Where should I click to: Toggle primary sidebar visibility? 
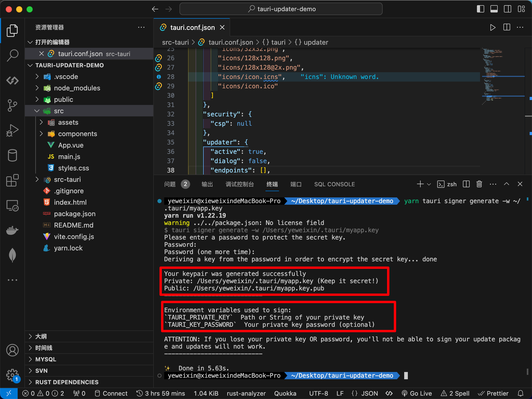pyautogui.click(x=481, y=9)
